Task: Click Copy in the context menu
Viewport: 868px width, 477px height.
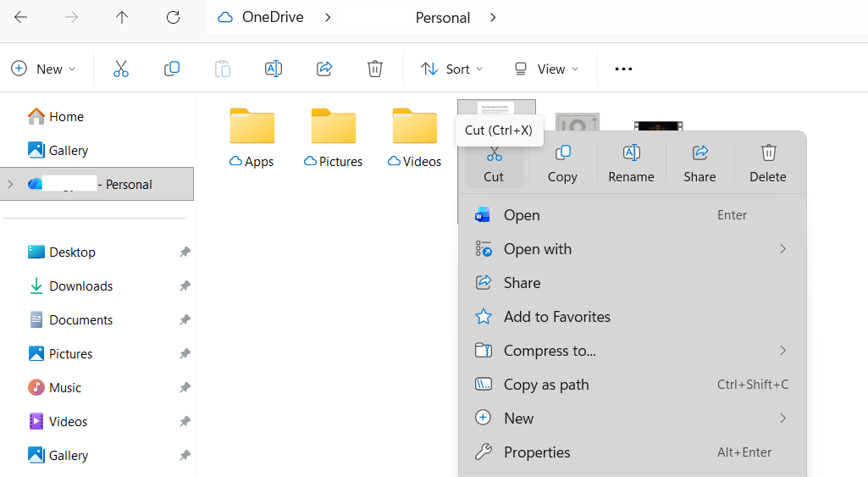Action: (562, 164)
